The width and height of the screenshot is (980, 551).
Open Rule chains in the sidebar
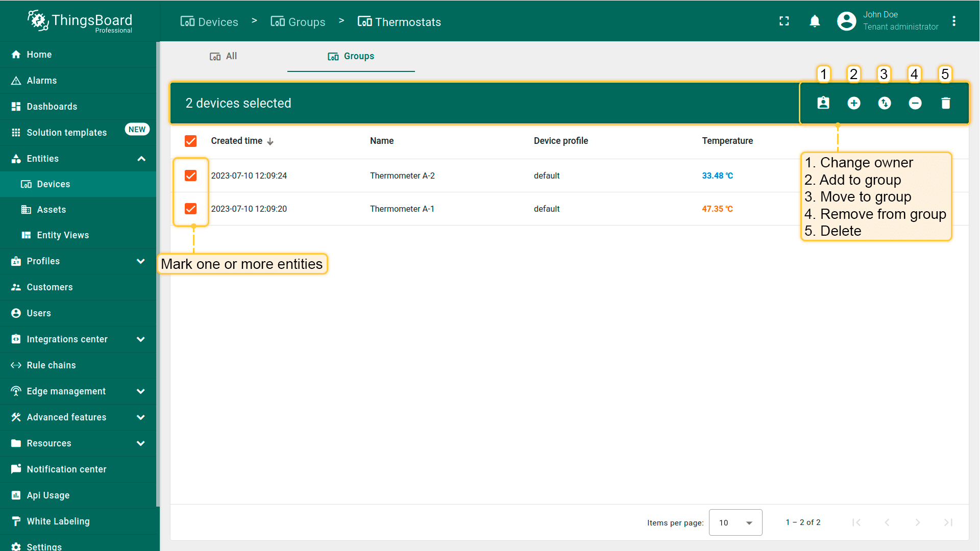pos(51,365)
